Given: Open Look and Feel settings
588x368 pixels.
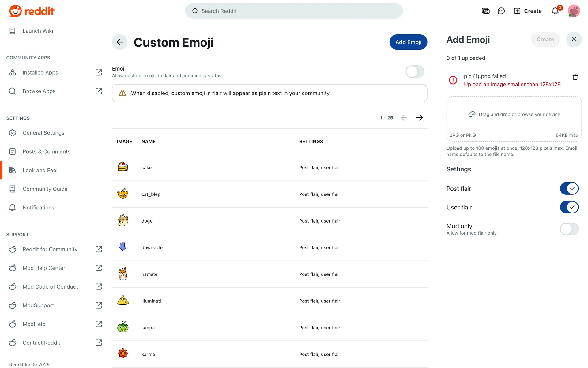Looking at the screenshot, I should click(40, 170).
